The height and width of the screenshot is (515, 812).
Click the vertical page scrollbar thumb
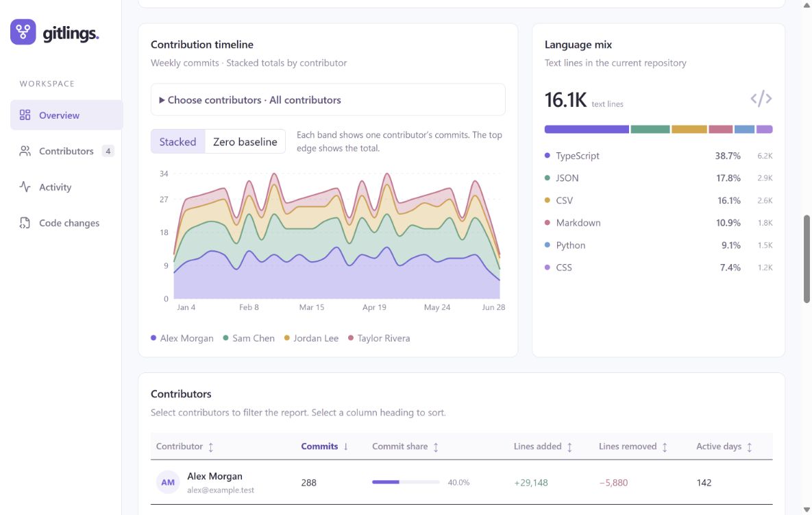pyautogui.click(x=807, y=259)
